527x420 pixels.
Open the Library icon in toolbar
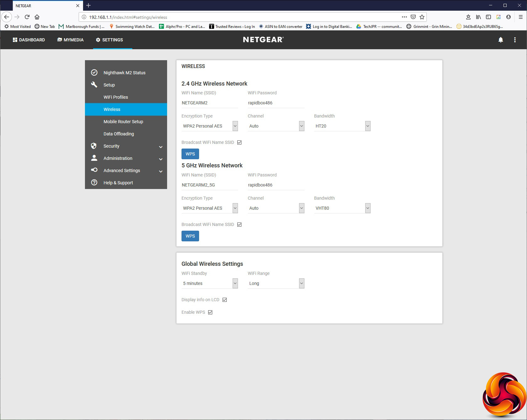point(478,17)
